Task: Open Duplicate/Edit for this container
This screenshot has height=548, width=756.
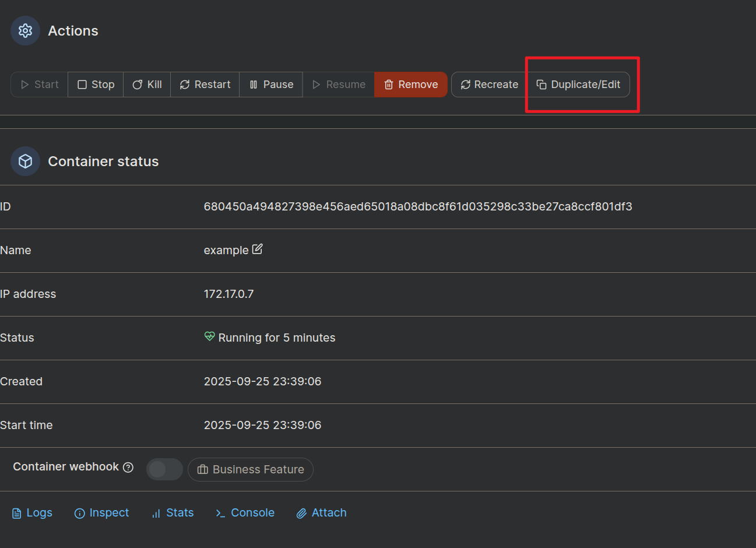Action: click(578, 85)
